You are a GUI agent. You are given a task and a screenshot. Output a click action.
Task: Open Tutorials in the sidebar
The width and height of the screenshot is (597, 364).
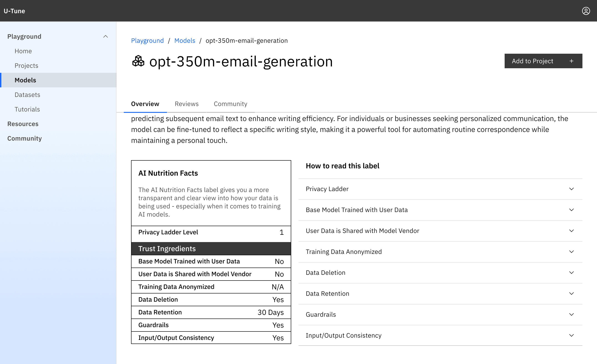tap(27, 109)
